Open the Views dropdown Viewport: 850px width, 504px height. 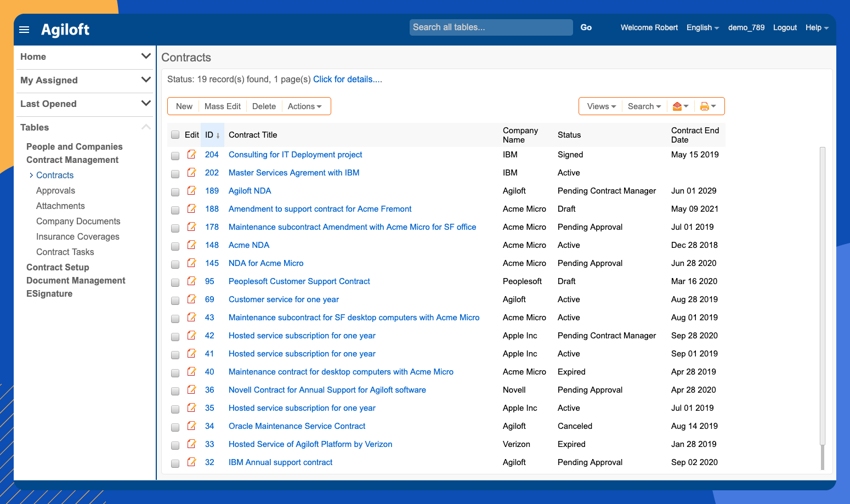(x=600, y=106)
